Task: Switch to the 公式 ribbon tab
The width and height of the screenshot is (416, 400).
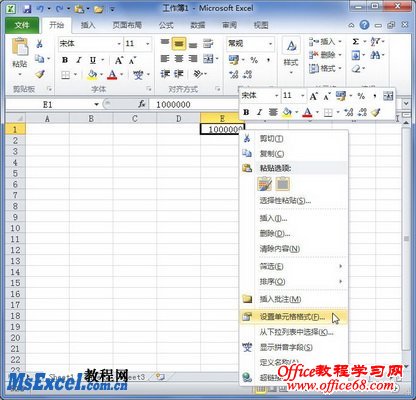Action: pos(166,25)
